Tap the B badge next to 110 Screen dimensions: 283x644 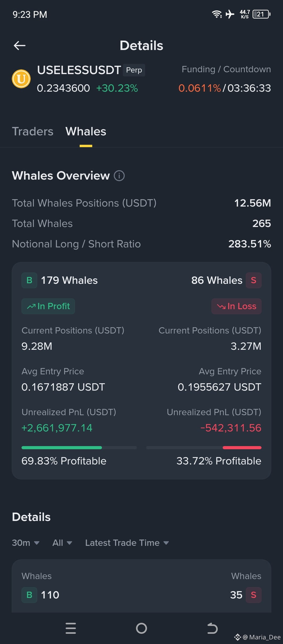(x=29, y=595)
